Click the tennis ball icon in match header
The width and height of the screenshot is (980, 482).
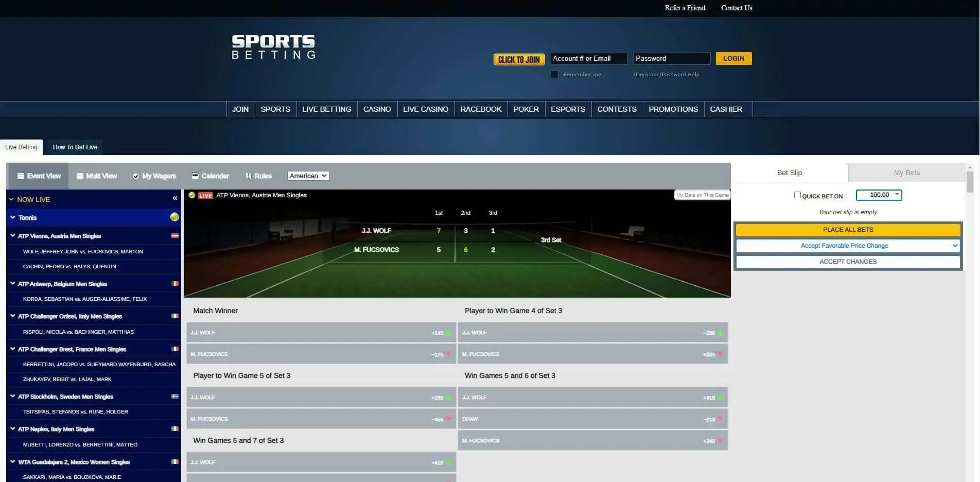[192, 195]
